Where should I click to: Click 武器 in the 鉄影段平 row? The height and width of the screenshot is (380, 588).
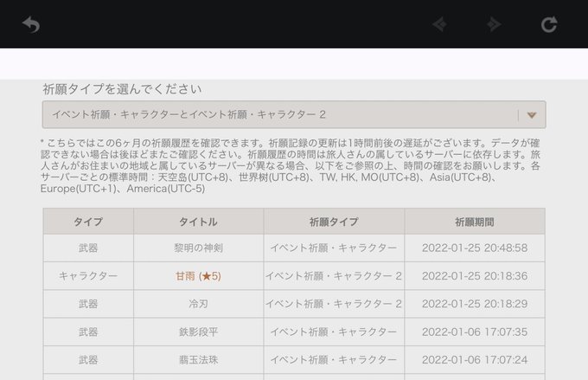coord(88,332)
